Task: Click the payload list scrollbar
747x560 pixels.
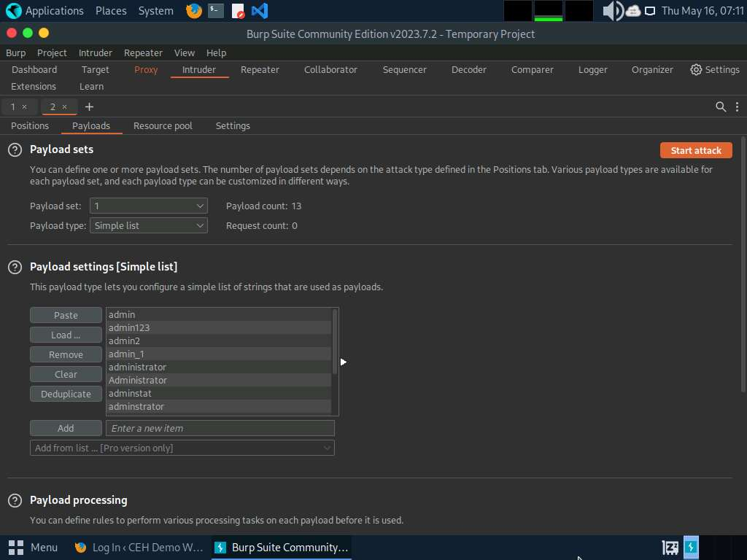Action: point(335,343)
